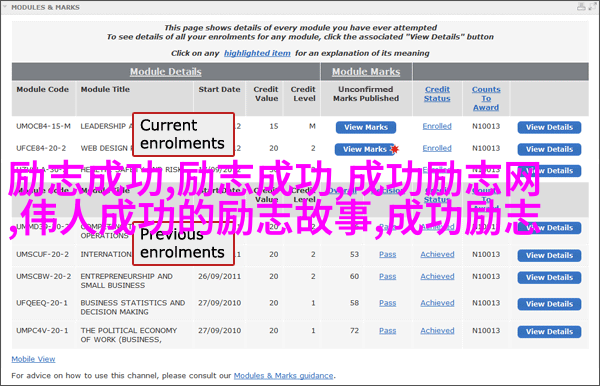
Task: Click the Pass link for UMSCBW-20-2
Action: [388, 276]
